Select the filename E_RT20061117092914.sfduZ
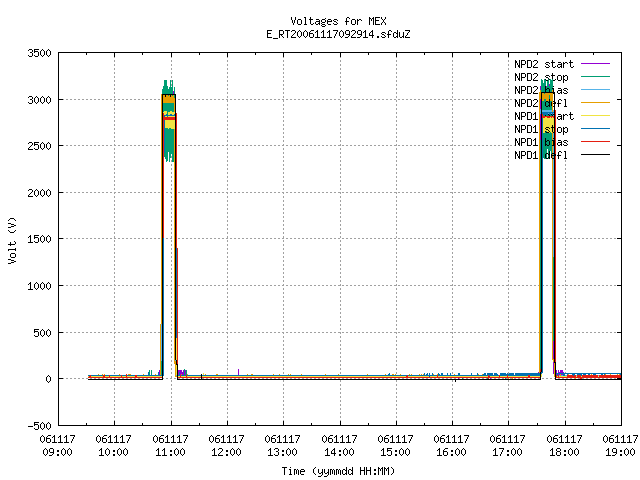 click(338, 34)
